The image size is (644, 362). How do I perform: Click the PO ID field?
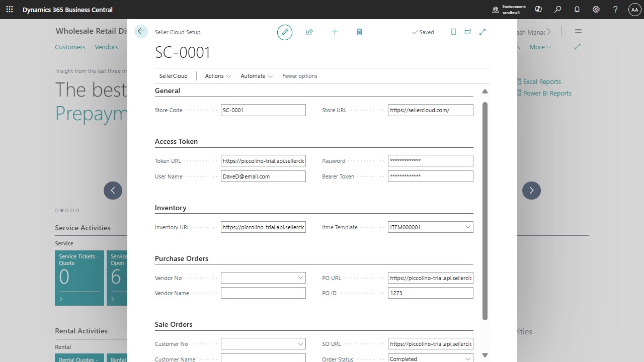431,293
